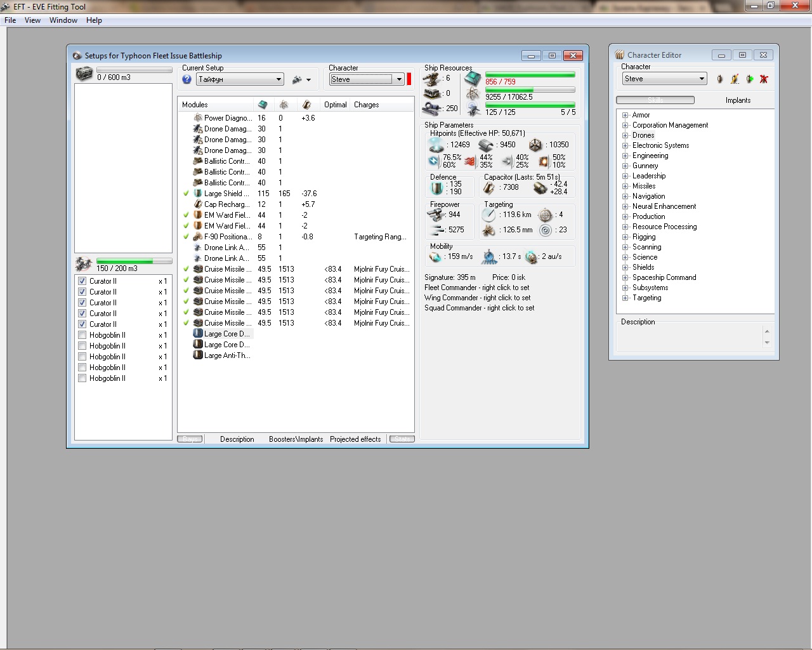
Task: Click the shield hitpoints icon showing 12469
Action: tap(436, 145)
